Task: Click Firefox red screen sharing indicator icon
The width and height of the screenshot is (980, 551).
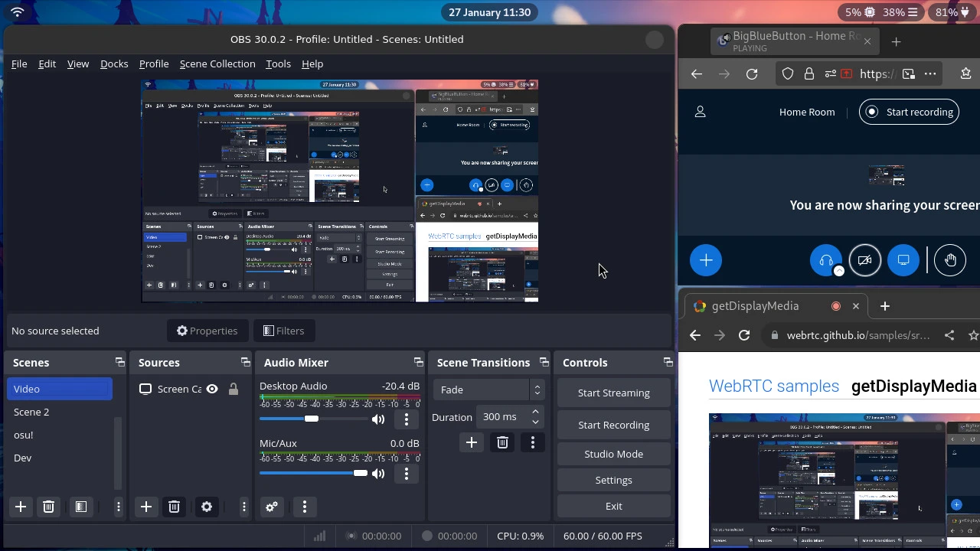Action: [847, 73]
